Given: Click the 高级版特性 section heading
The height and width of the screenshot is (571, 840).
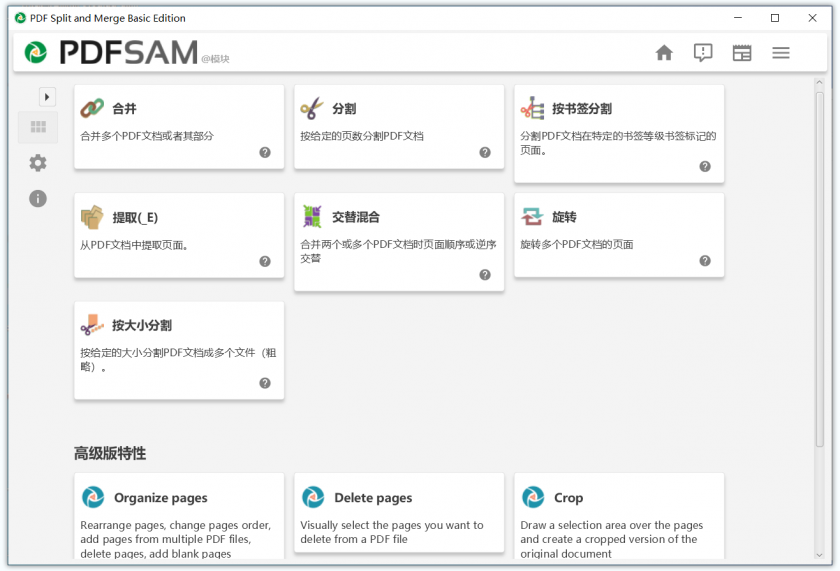Looking at the screenshot, I should tap(110, 453).
